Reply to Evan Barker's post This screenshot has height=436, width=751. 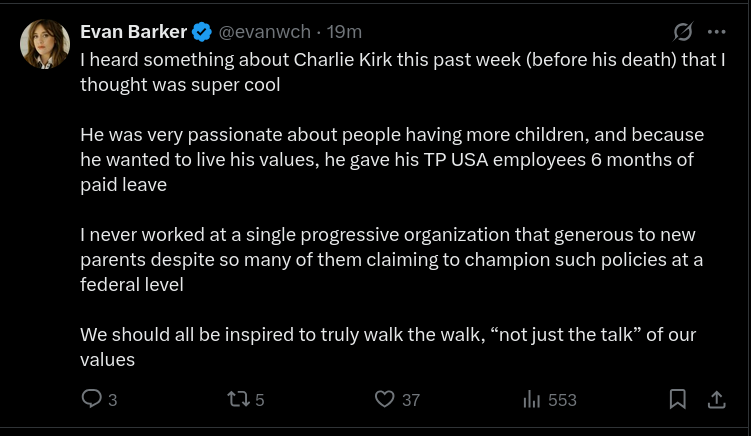click(91, 399)
